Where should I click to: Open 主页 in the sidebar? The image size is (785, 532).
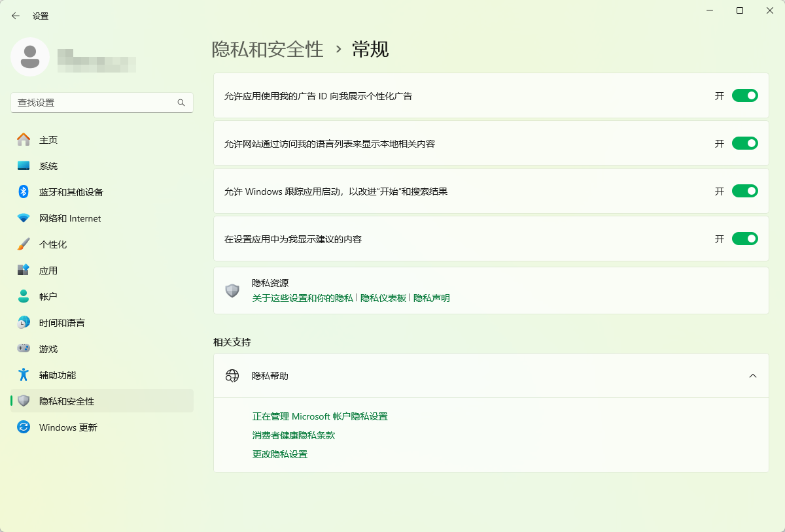(102, 140)
